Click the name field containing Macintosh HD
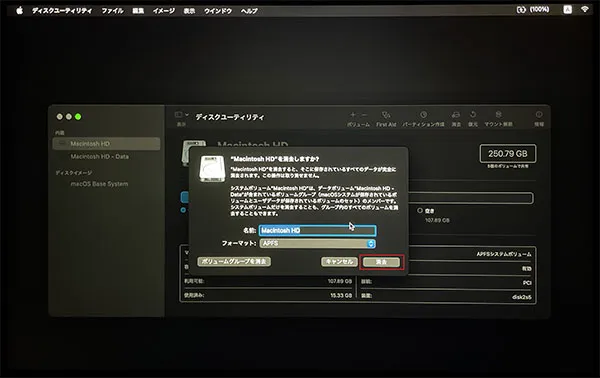The image size is (600, 378). point(318,230)
